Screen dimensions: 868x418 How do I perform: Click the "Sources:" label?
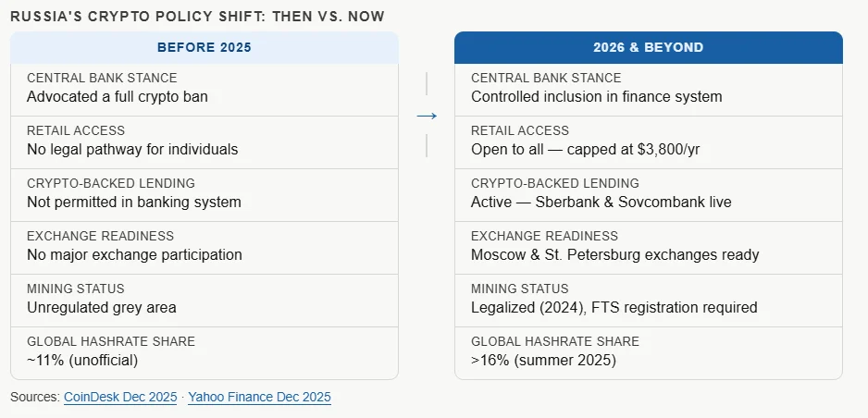pyautogui.click(x=34, y=397)
